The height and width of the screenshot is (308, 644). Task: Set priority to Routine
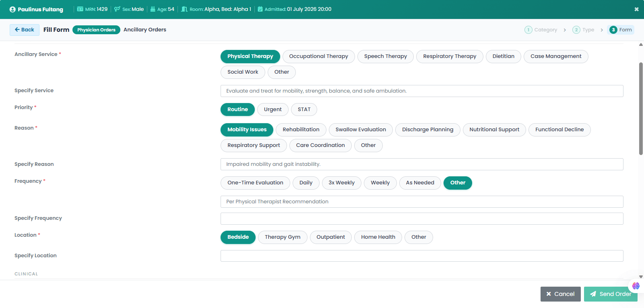click(237, 110)
